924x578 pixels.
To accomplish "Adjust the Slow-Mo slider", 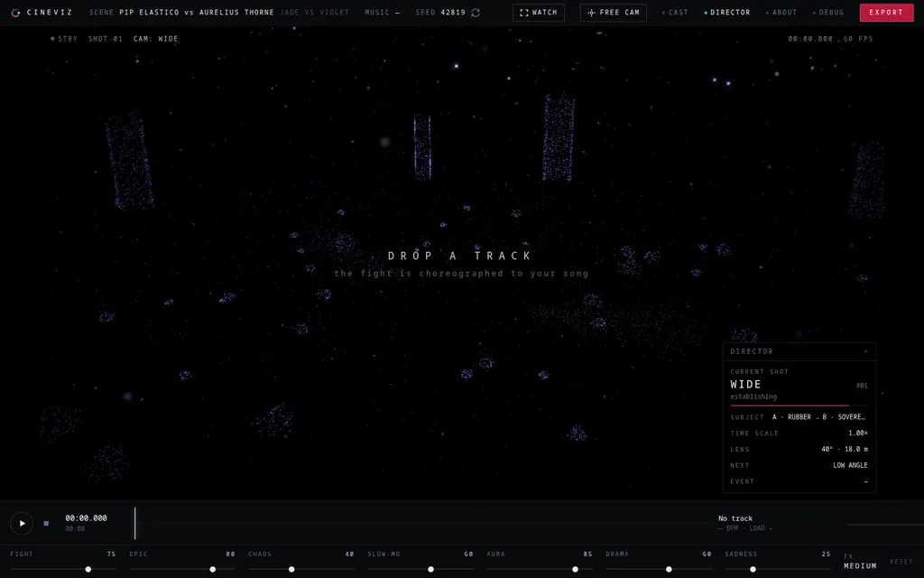I will point(420,569).
